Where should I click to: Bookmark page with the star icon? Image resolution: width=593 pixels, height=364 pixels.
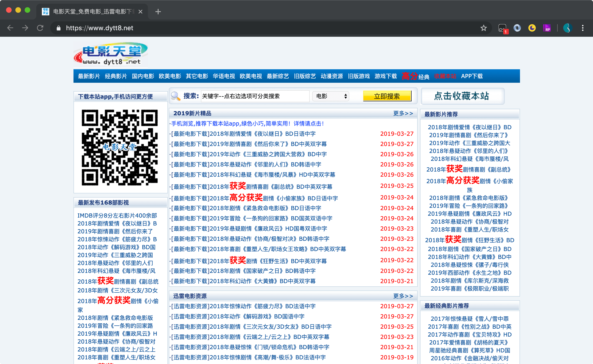click(x=483, y=28)
